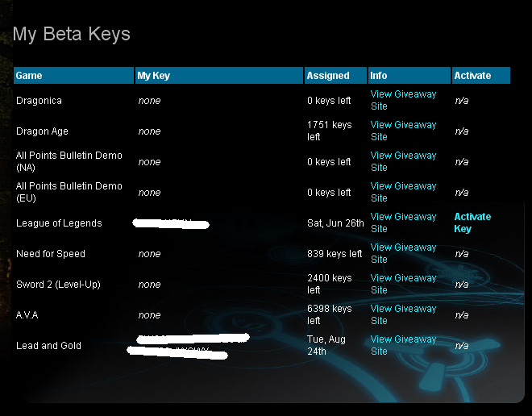Open View Giveaway Site link for Dragon Age

(x=403, y=131)
